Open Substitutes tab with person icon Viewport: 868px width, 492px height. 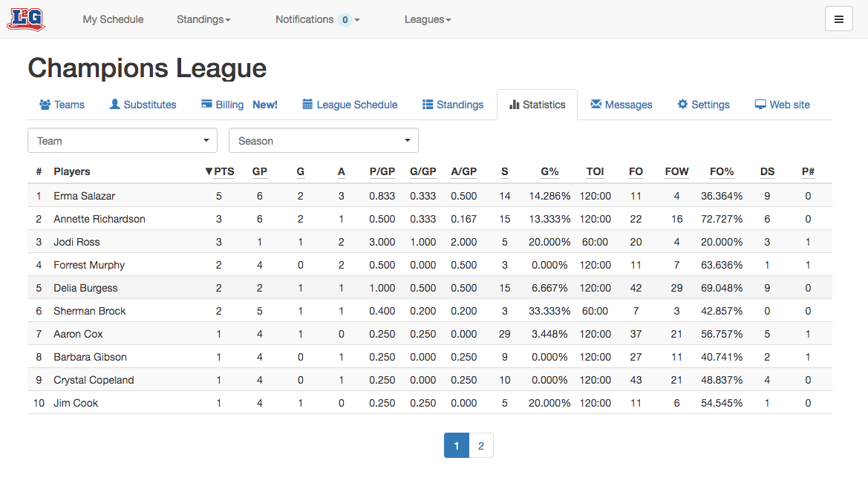pyautogui.click(x=143, y=105)
